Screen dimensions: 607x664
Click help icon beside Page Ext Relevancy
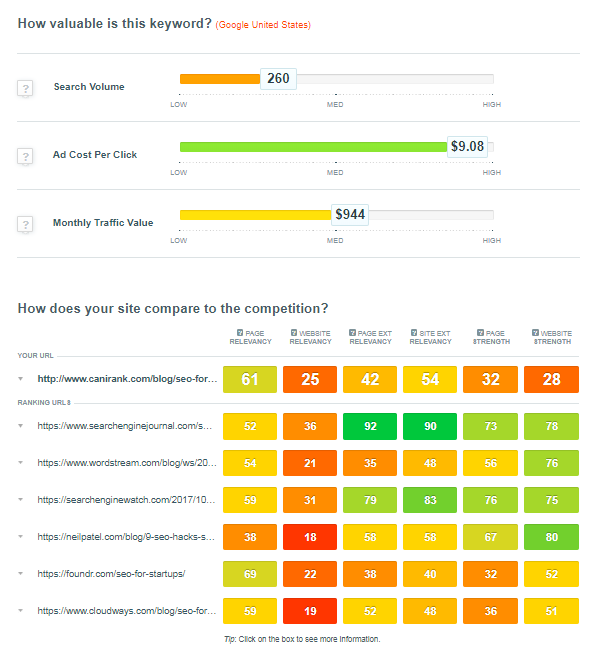coord(352,333)
